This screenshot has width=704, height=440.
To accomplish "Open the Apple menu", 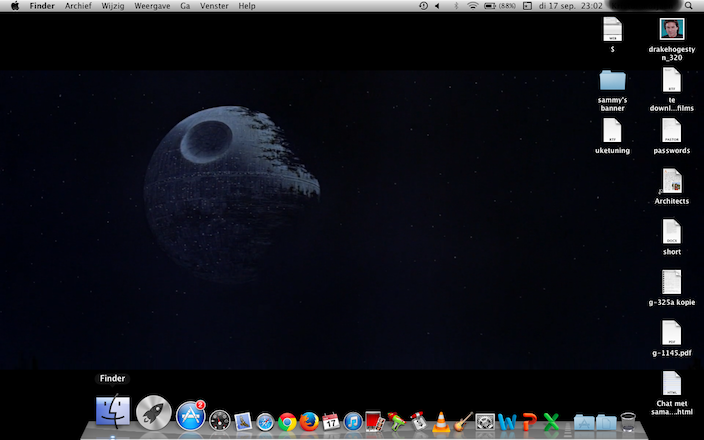I will point(15,6).
